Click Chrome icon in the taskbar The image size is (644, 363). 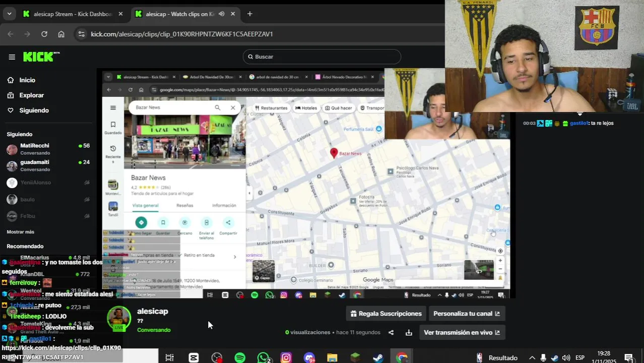(402, 357)
